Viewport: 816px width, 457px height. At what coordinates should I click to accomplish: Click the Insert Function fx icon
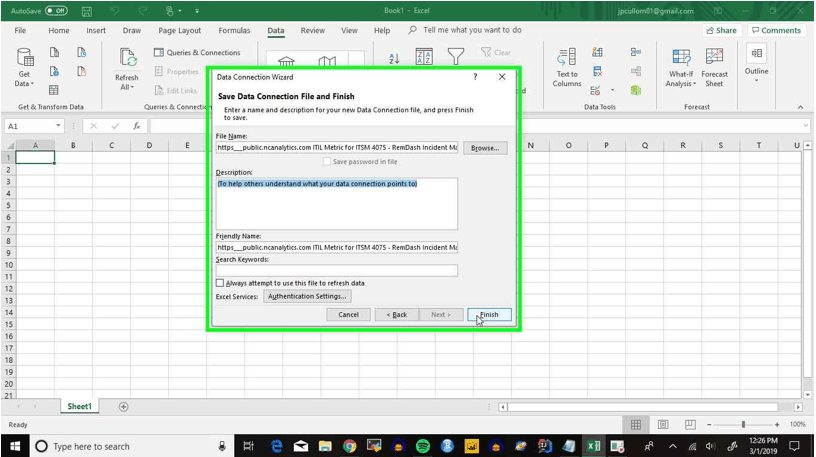click(136, 126)
